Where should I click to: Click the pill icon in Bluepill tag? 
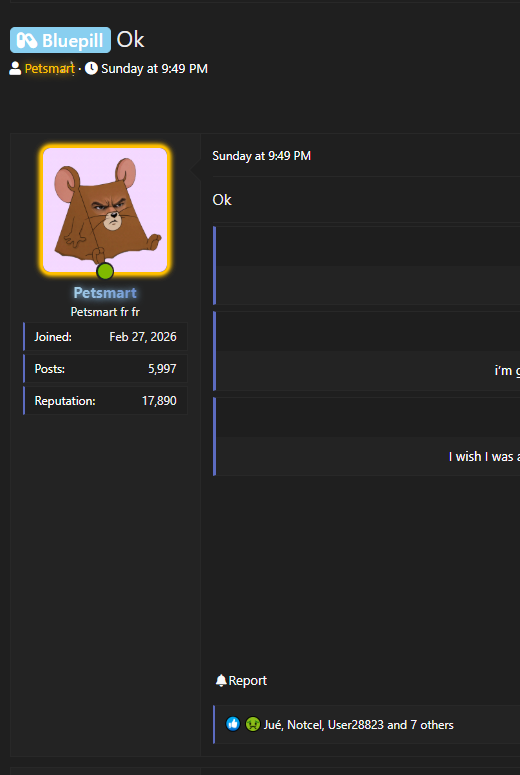coord(27,41)
